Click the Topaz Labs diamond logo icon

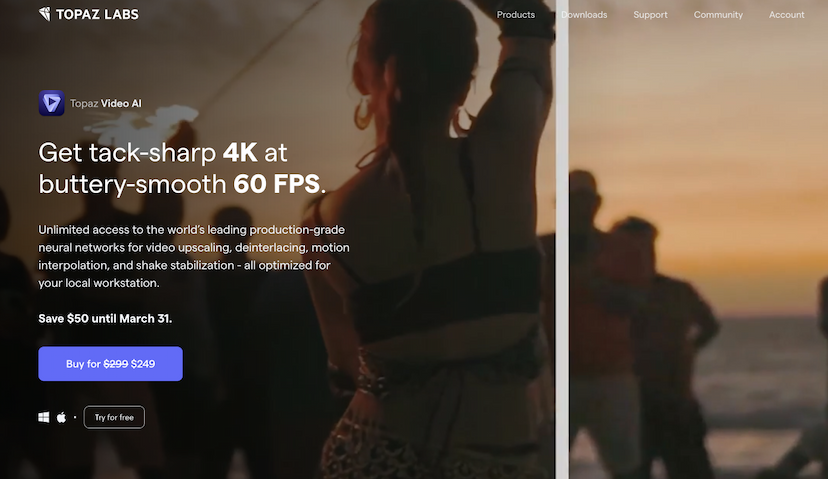(45, 14)
